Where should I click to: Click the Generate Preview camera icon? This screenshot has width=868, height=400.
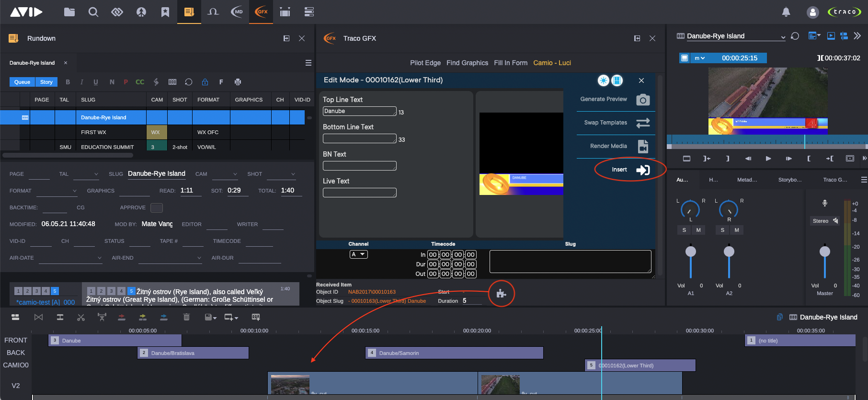tap(643, 100)
